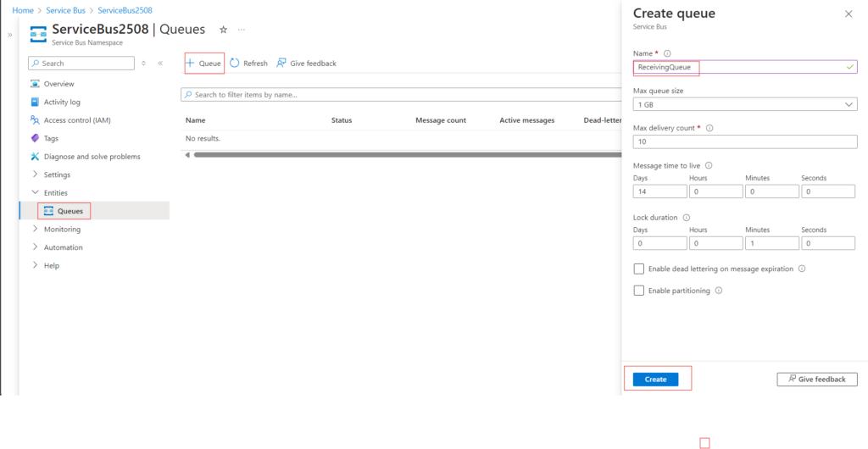Click the Refresh circular arrow icon
Screen dimensions: 868x449
click(235, 63)
